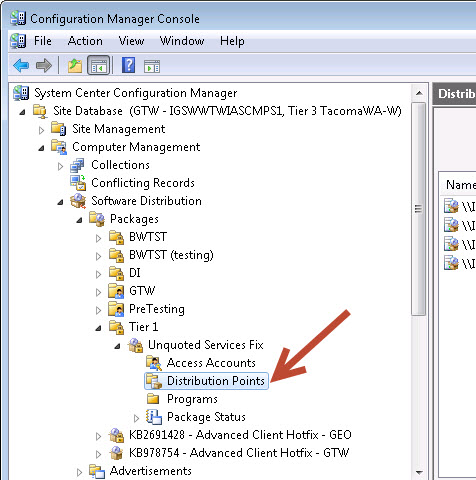The image size is (476, 480).
Task: Click the tree scrollbar up arrow
Action: pyautogui.click(x=419, y=93)
